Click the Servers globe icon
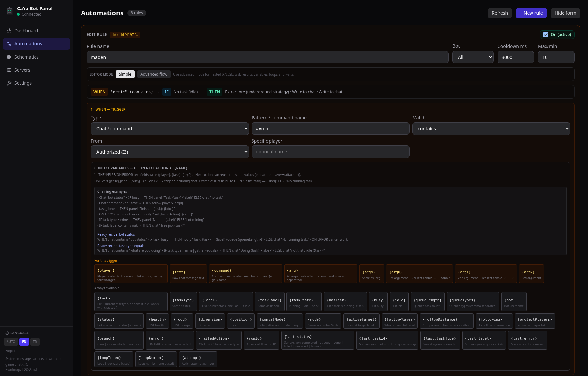This screenshot has height=376, width=588. (9, 70)
